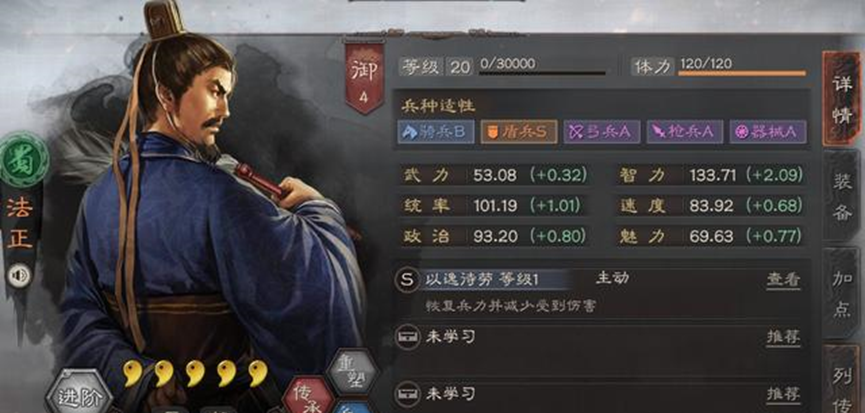Click the first empty skill slot icon
Screen dimensions: 865x413
click(407, 336)
